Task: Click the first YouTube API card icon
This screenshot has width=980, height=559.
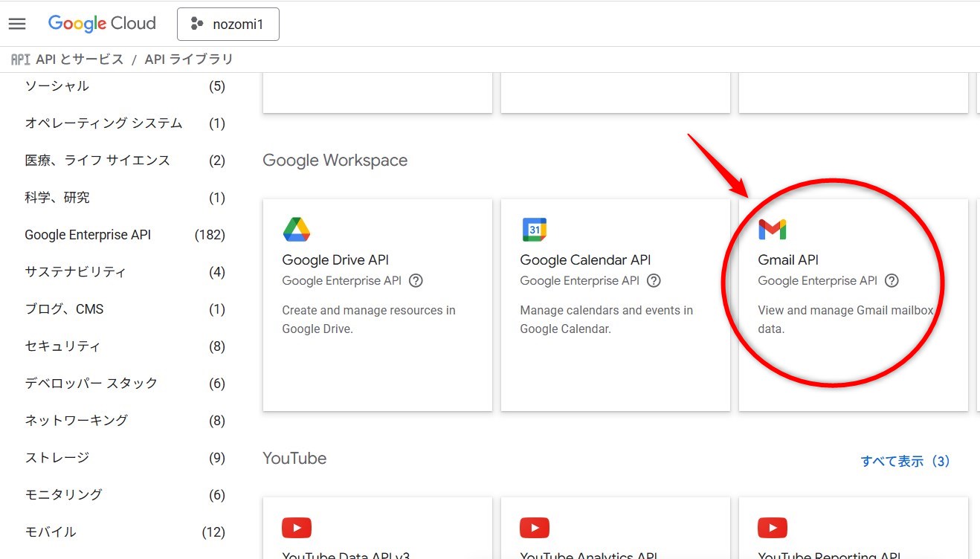Action: tap(297, 528)
